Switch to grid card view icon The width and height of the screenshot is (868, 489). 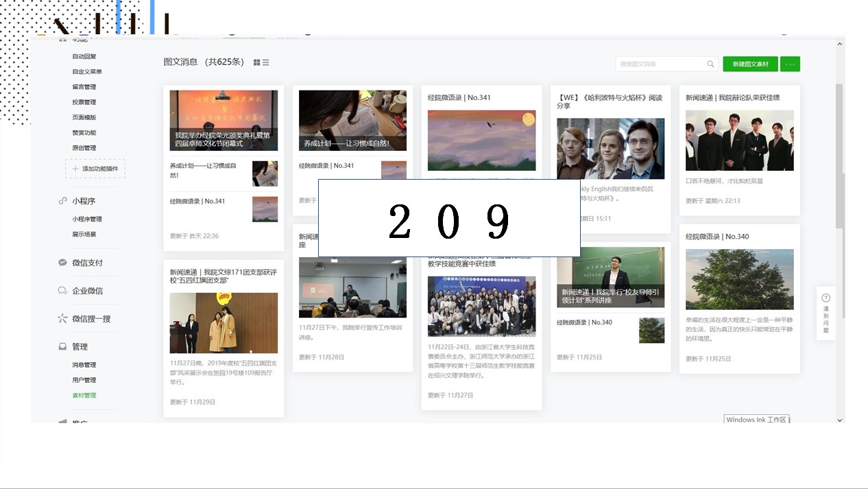256,62
